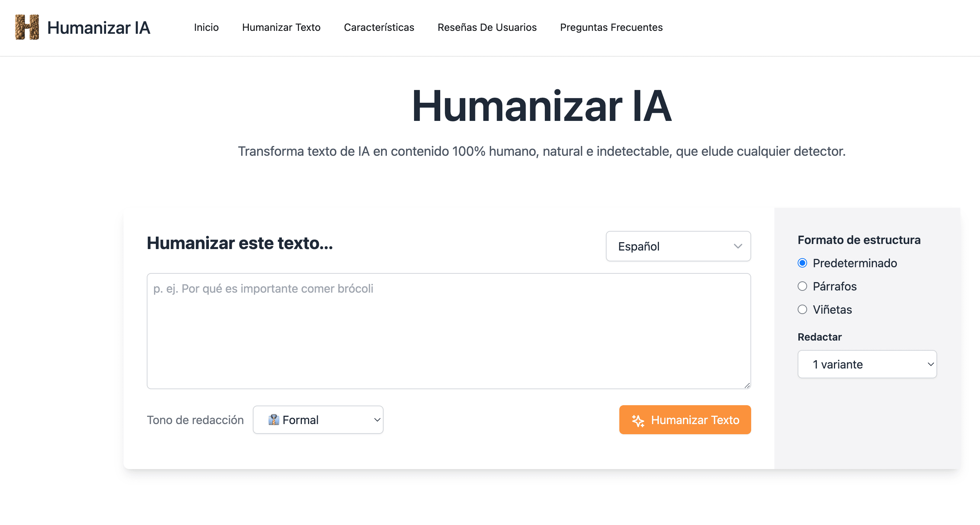Focus the text input area to humanize
This screenshot has height=525, width=980.
[x=449, y=331]
